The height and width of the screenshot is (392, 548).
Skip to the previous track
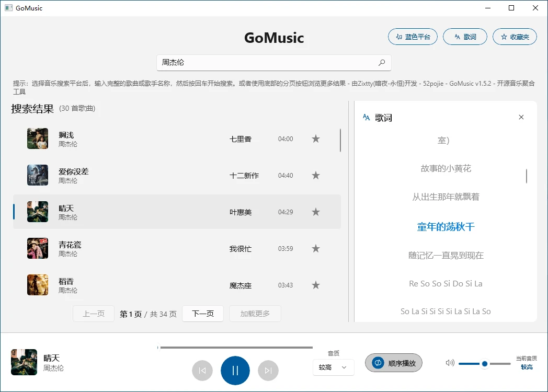pos(202,371)
